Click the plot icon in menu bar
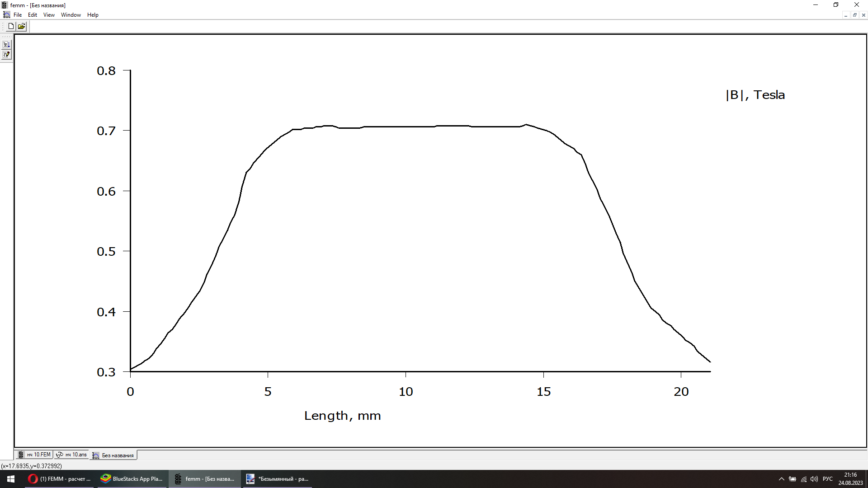This screenshot has width=868, height=488. pos(6,15)
